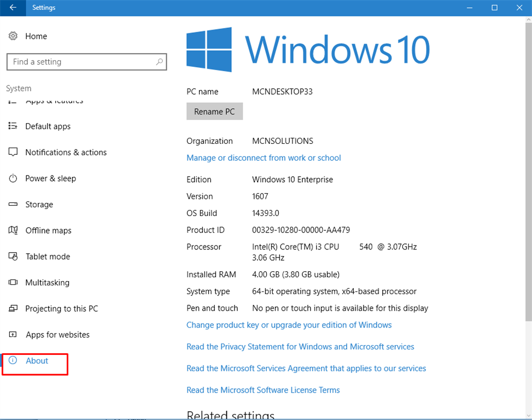This screenshot has width=532, height=420.
Task: Click the Find a setting search box
Action: point(86,62)
